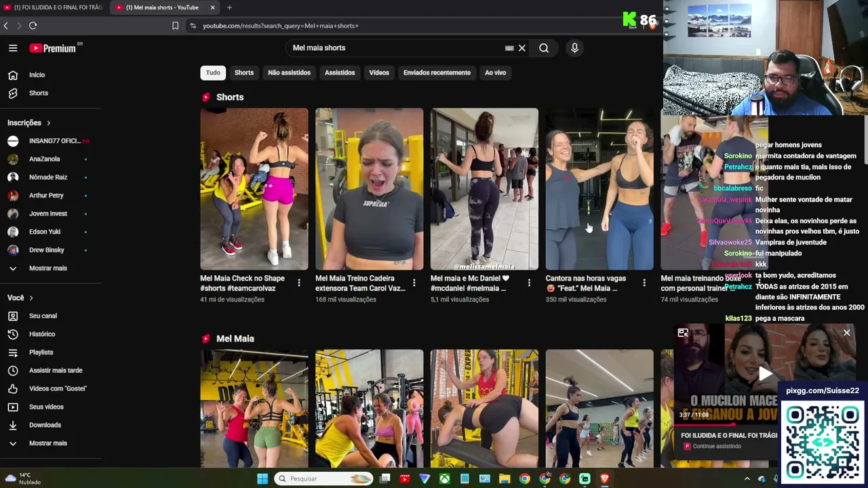
Task: Focus the Brave browser taskbar icon
Action: 604,479
